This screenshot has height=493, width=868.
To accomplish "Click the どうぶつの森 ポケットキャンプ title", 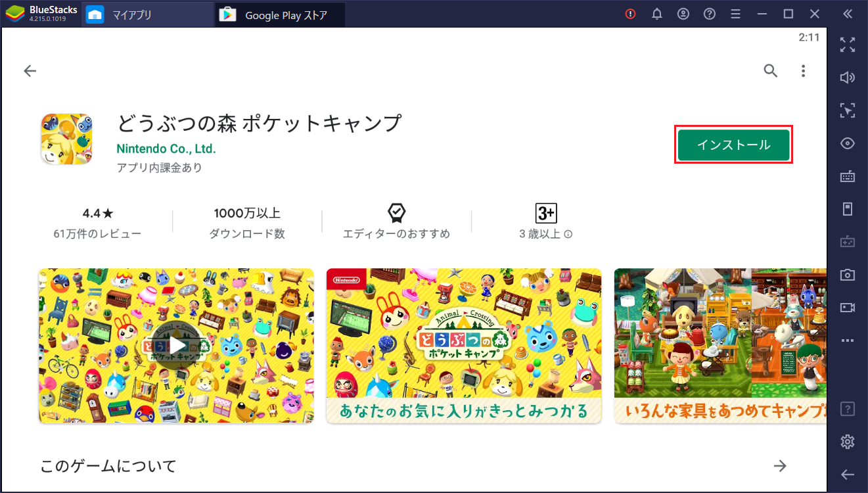I will click(259, 124).
